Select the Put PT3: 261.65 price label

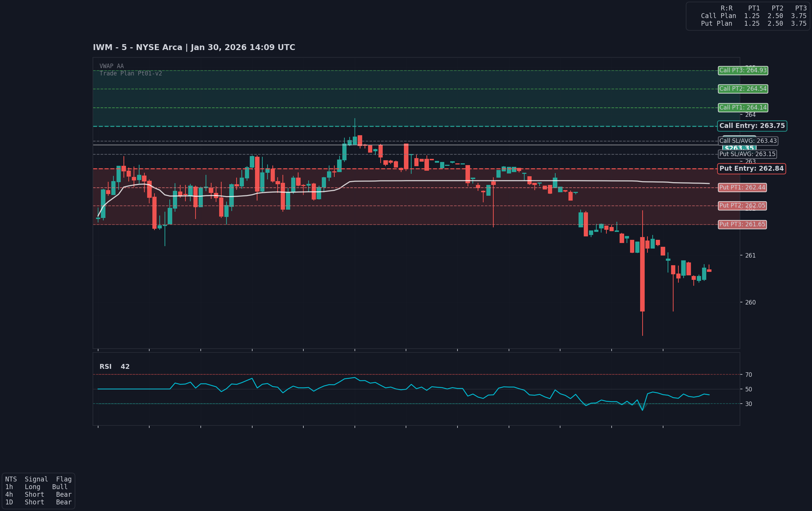point(741,225)
